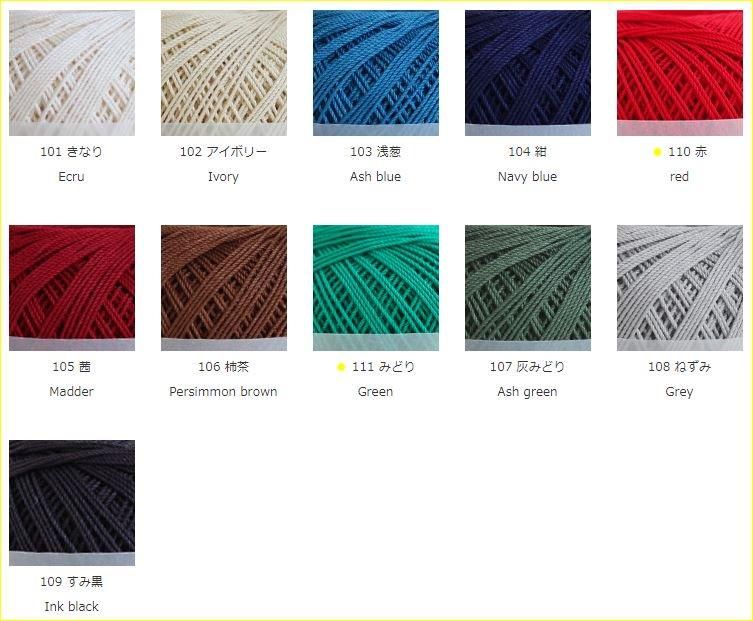
Task: Click the 'Ash green' text label
Action: coord(527,392)
